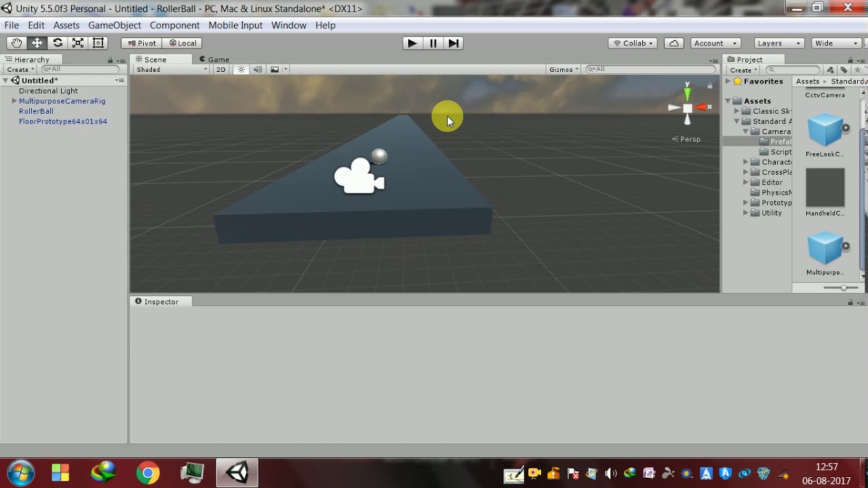Select the Rotate tool
868x488 pixels.
pos(58,43)
